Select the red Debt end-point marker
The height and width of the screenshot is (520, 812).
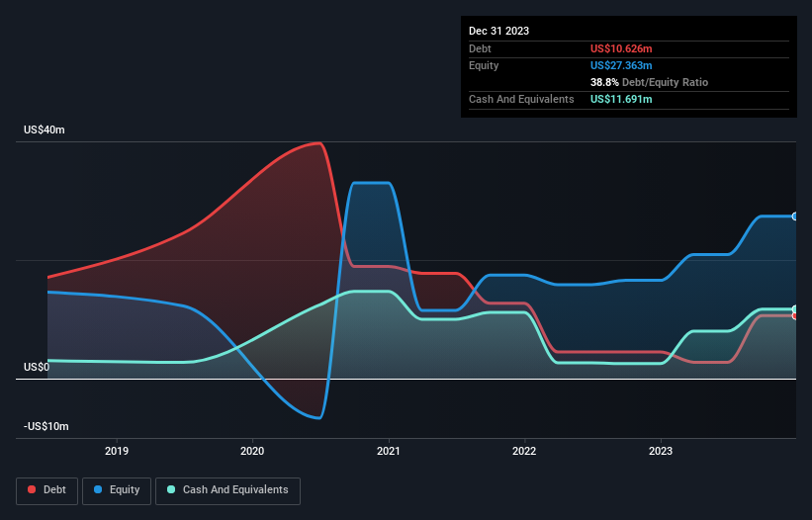pos(795,315)
